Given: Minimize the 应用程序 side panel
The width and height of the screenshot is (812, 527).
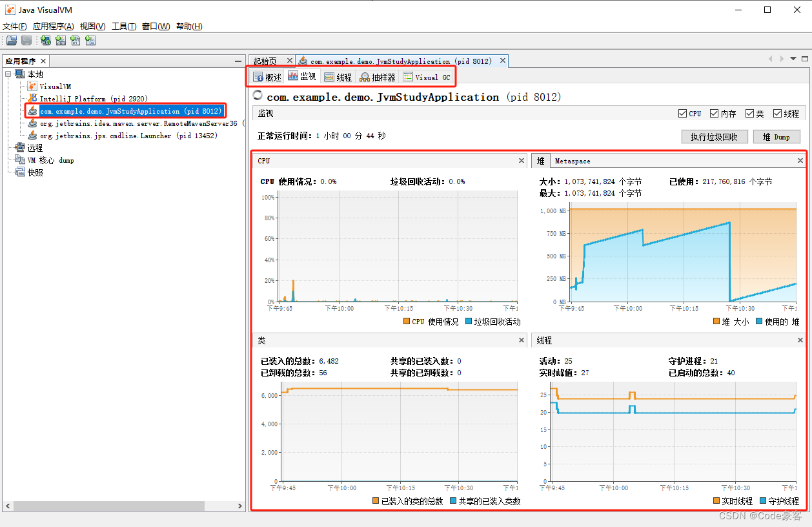Looking at the screenshot, I should [x=238, y=61].
